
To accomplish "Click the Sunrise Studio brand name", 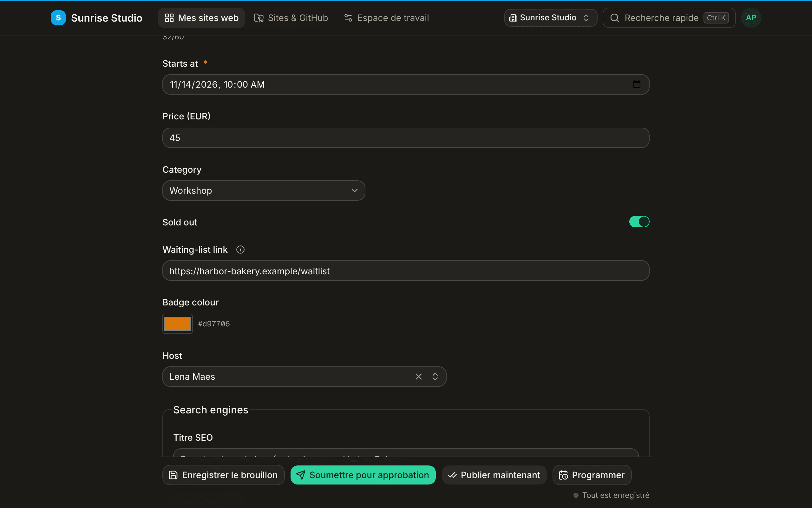I will point(107,18).
